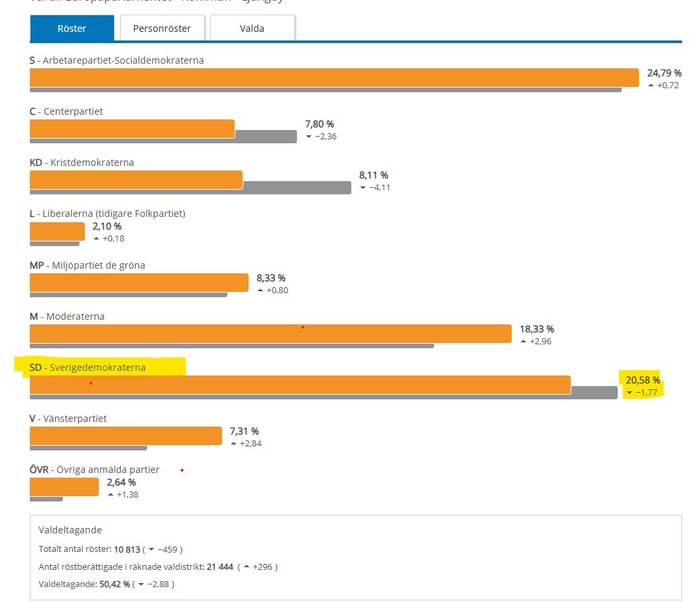Switch to the Röster tab
The image size is (700, 603).
tap(72, 28)
